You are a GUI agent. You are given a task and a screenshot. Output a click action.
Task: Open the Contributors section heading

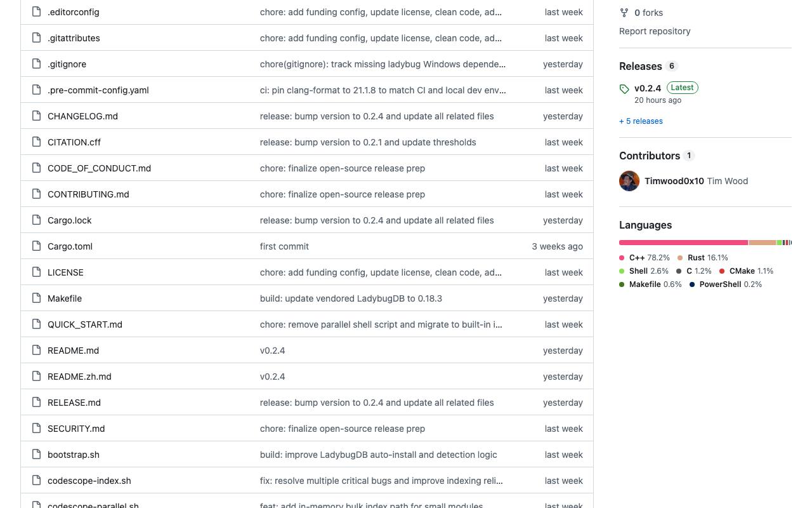(650, 156)
